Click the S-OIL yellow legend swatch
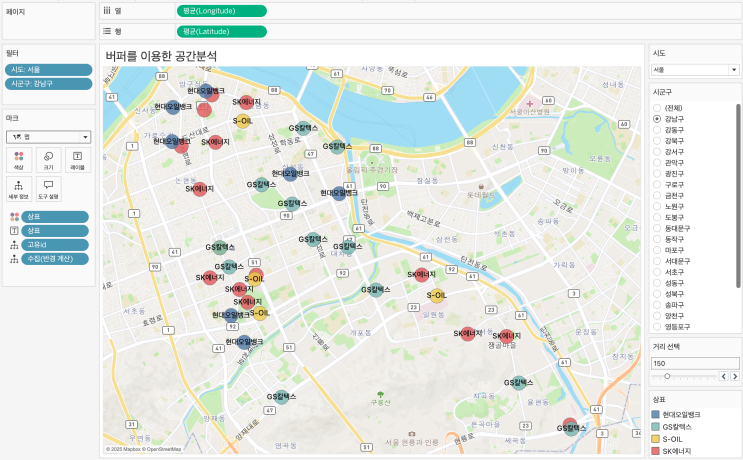 point(656,439)
